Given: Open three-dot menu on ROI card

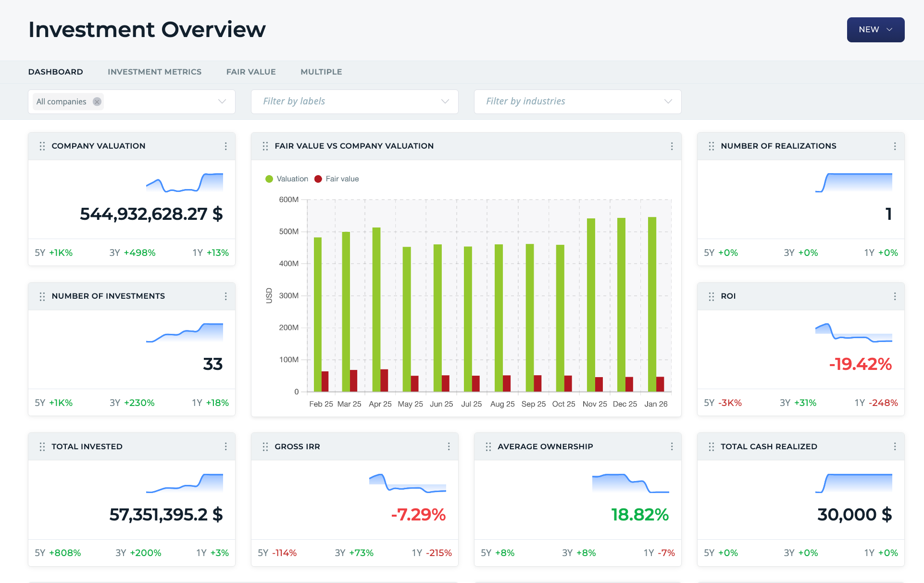Looking at the screenshot, I should click(x=895, y=296).
